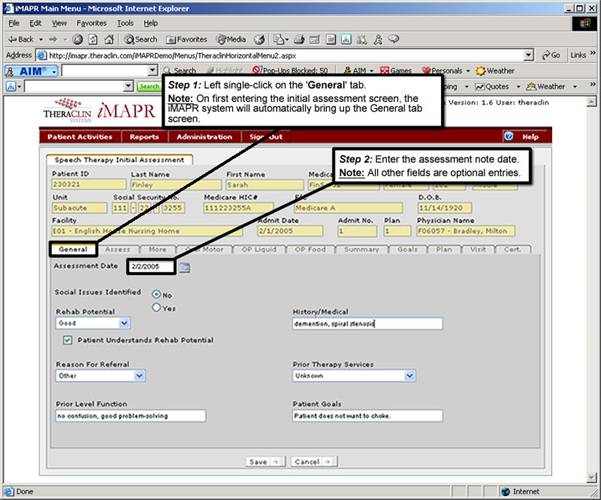Expand Personals dropdown in AIM toolbar

coord(468,71)
